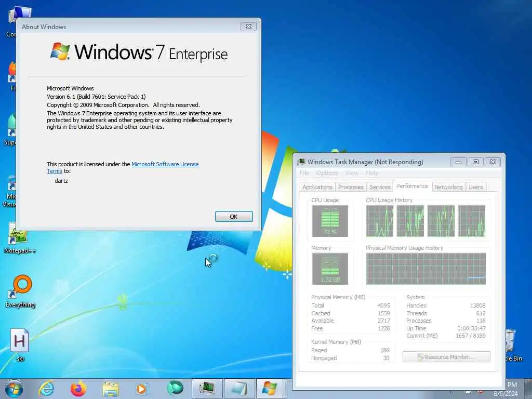
Task: Click the Up Time value 0:00:33:47
Action: (x=471, y=328)
